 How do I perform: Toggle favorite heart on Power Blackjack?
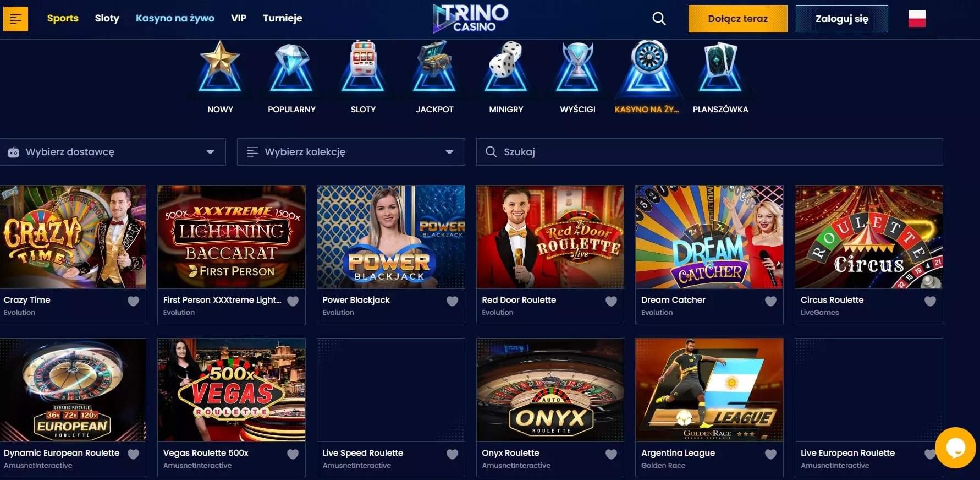click(452, 301)
